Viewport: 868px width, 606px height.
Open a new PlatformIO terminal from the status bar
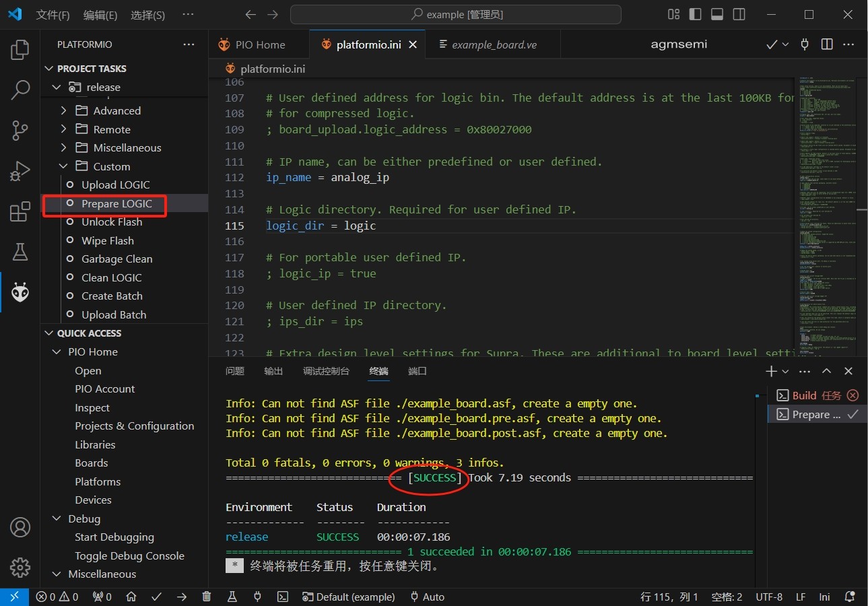283,597
